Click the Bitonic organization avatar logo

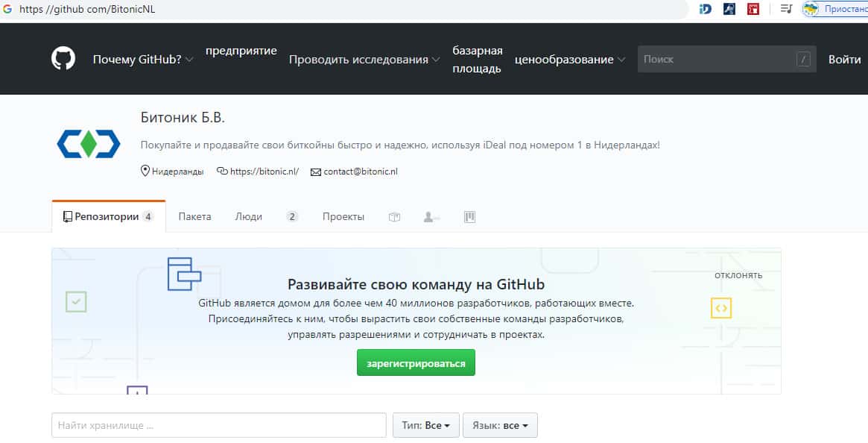coord(88,143)
